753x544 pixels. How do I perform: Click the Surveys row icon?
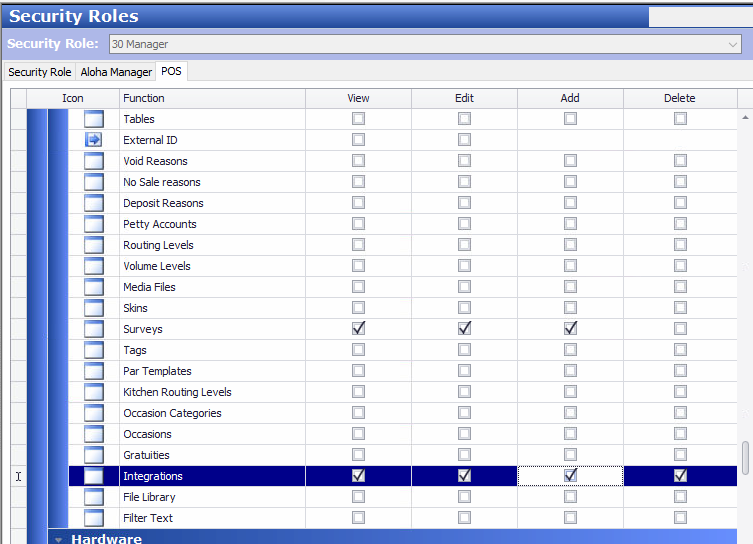click(x=94, y=329)
